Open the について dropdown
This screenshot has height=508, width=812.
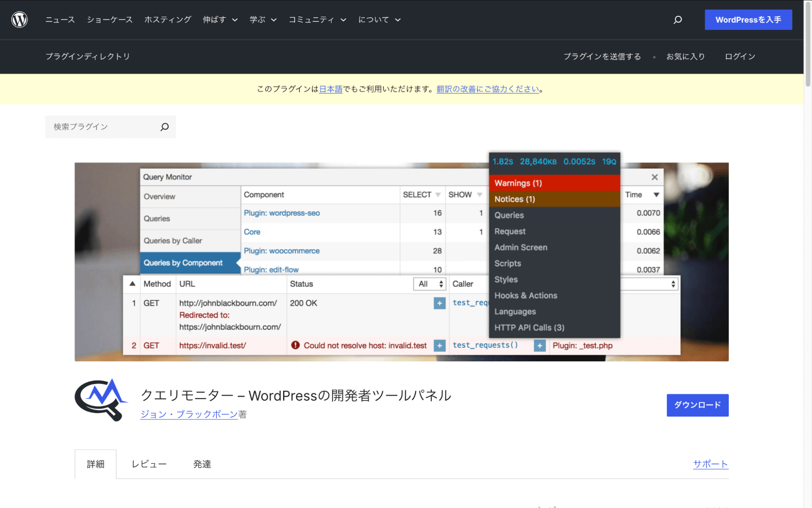tap(379, 19)
